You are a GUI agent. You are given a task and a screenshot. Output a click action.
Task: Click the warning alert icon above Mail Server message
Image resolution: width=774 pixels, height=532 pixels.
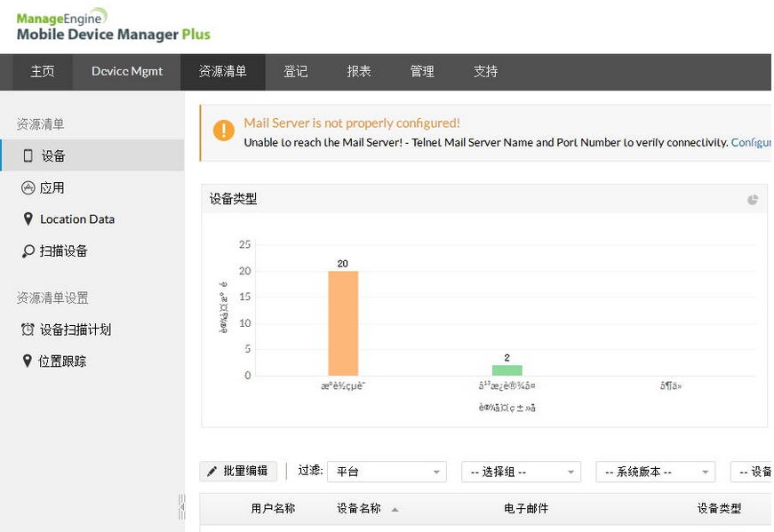click(x=223, y=130)
